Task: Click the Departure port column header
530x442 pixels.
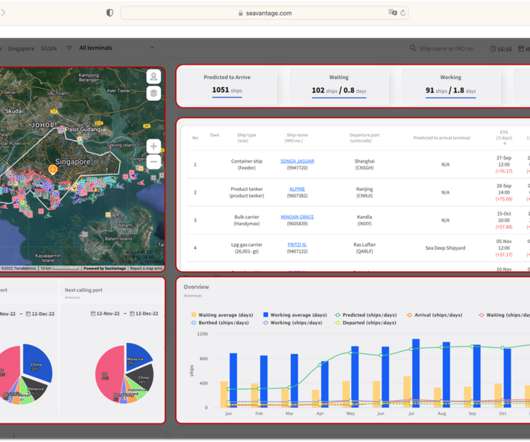Action: point(364,138)
